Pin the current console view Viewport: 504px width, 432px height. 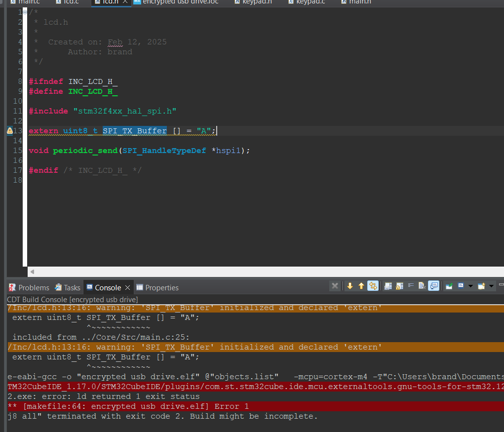(x=450, y=286)
